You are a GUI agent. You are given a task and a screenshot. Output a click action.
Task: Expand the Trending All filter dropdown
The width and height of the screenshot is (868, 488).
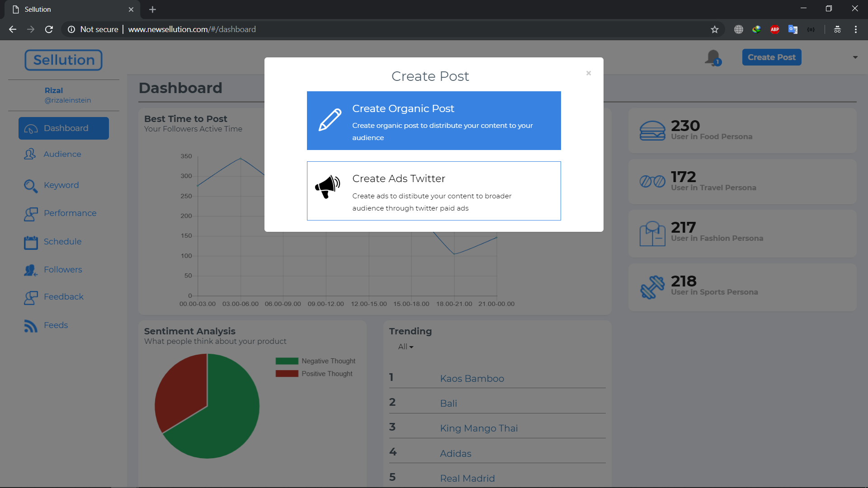click(406, 347)
